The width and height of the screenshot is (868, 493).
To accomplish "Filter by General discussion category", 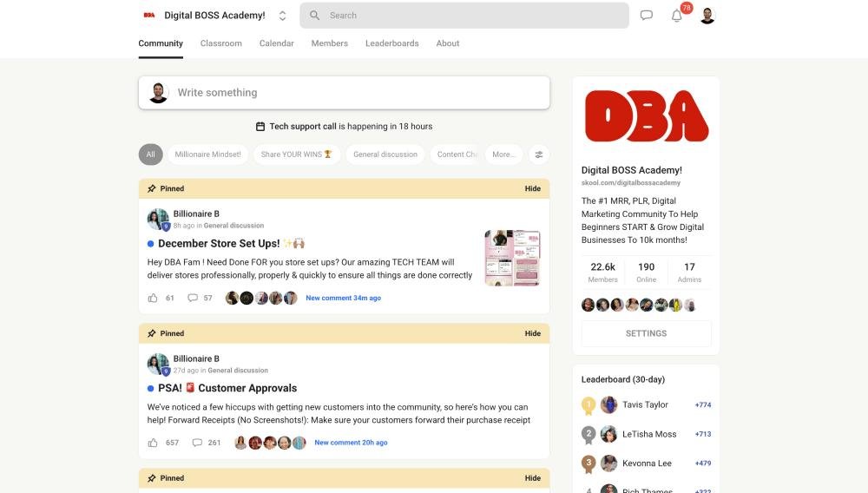I will tap(385, 154).
